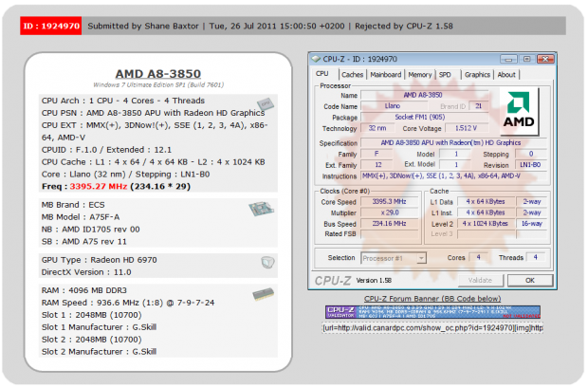Open the About tab
588x388 pixels.
(x=506, y=75)
